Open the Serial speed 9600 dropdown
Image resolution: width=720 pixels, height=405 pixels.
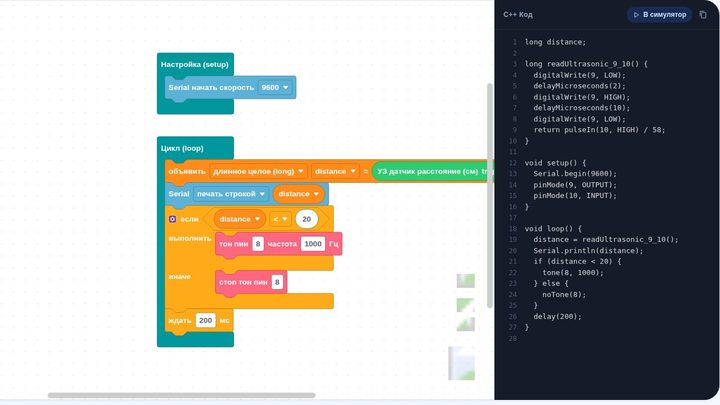tap(275, 87)
